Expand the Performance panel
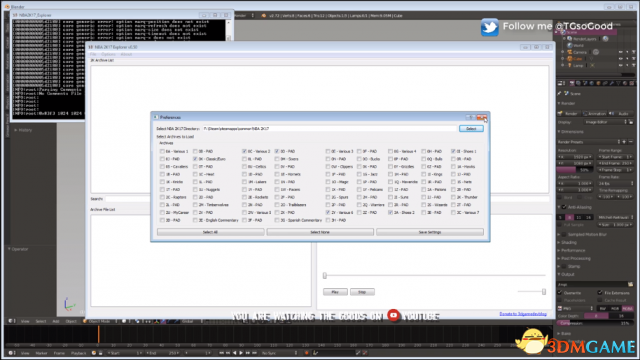640x360 pixels. 571,250
